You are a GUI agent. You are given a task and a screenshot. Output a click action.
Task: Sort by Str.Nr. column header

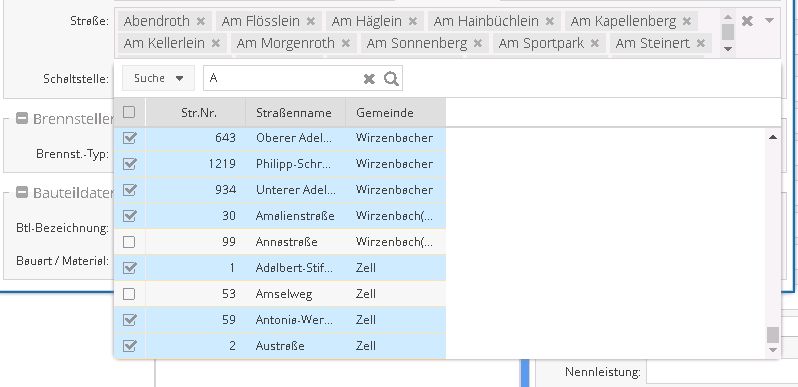pos(196,113)
